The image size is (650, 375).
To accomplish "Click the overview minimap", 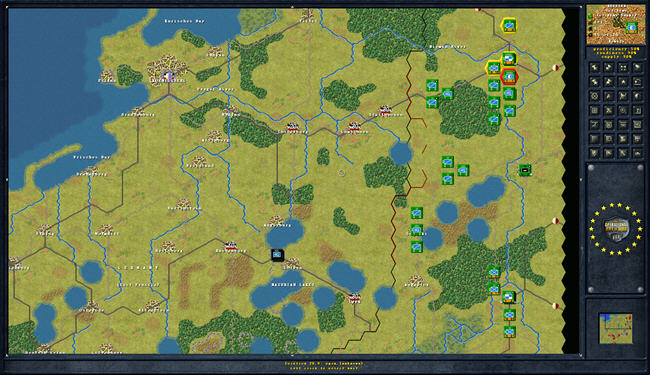I will 616,329.
